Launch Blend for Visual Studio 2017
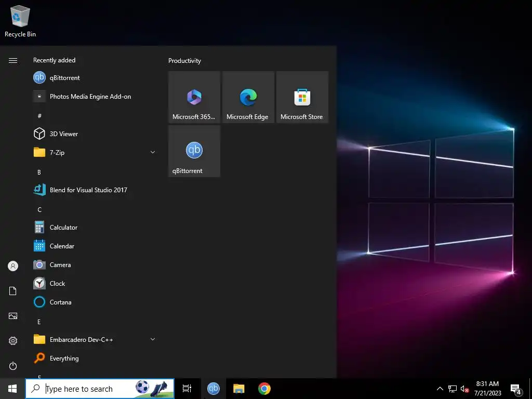Viewport: 532px width, 399px height. 95,190
